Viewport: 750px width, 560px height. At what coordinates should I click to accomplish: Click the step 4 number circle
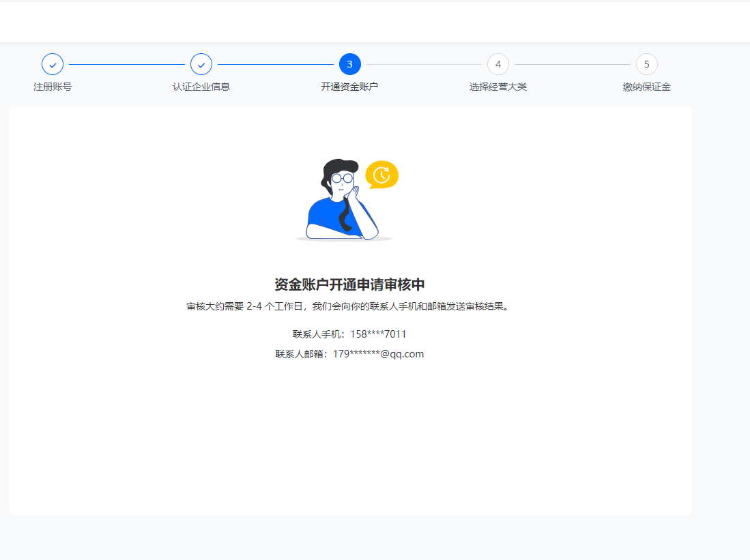tap(498, 64)
